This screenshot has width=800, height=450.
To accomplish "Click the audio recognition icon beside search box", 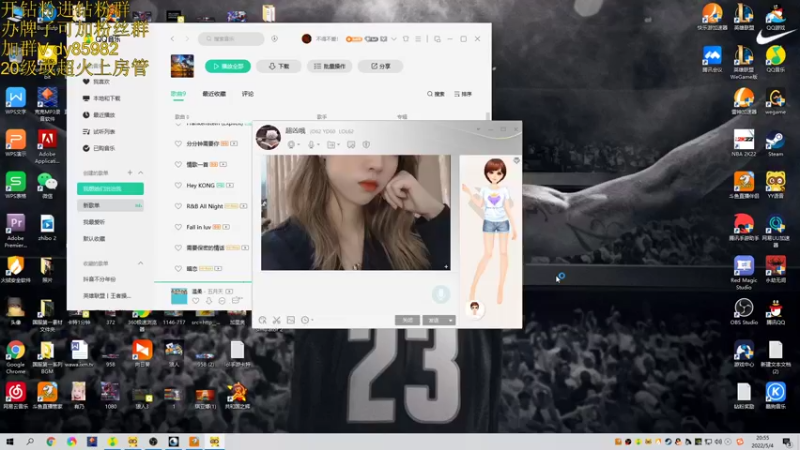I will [274, 39].
